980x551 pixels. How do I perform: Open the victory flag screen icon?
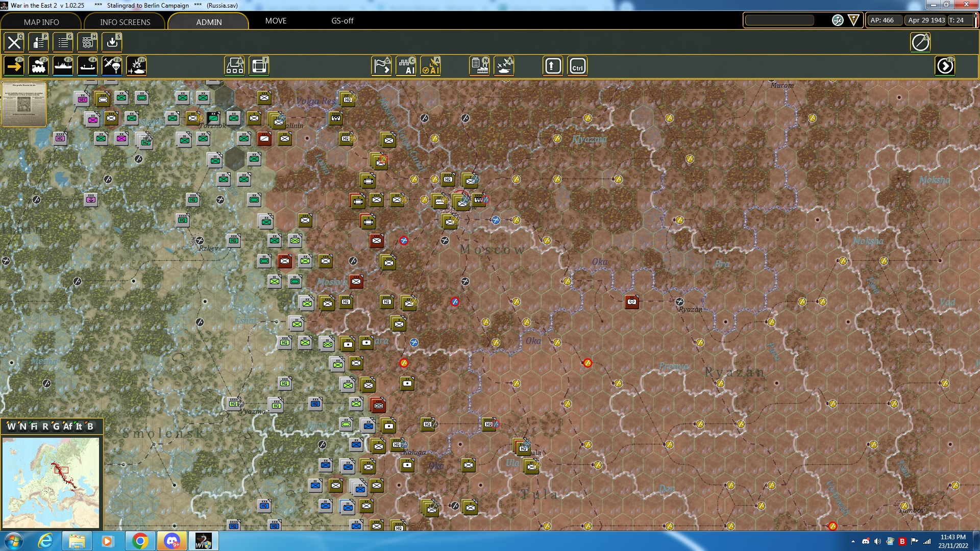[x=380, y=65]
